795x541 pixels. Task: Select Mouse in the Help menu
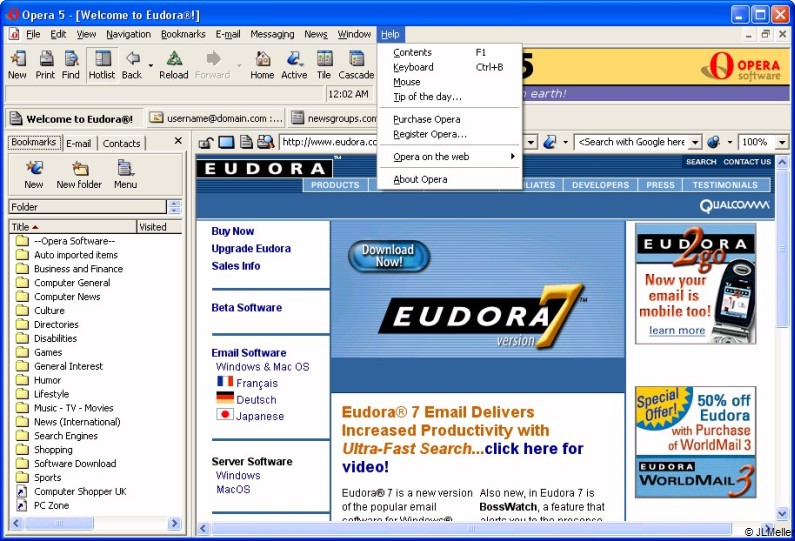450,82
